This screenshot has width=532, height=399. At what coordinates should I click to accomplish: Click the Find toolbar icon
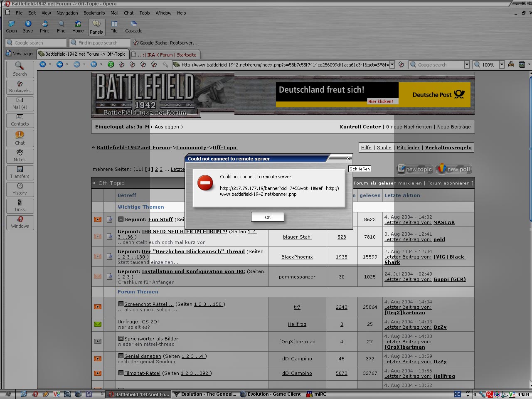61,27
